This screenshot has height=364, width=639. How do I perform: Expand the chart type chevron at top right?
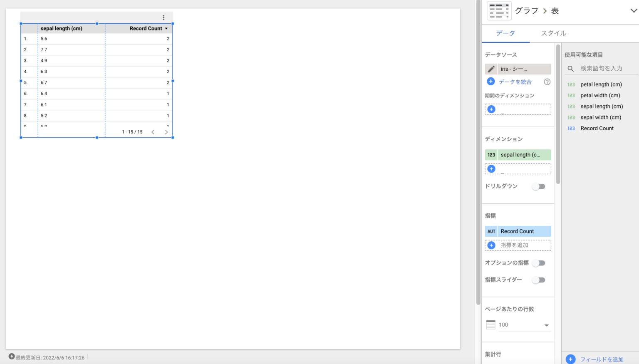tap(633, 11)
